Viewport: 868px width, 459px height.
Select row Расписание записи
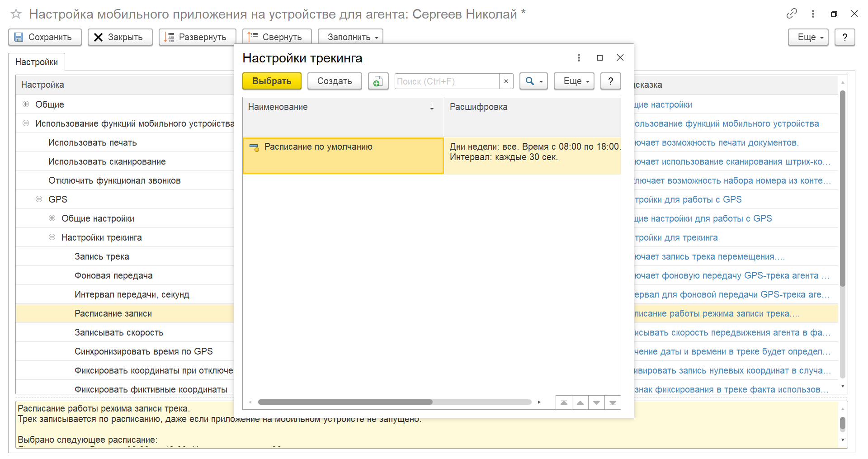125,313
